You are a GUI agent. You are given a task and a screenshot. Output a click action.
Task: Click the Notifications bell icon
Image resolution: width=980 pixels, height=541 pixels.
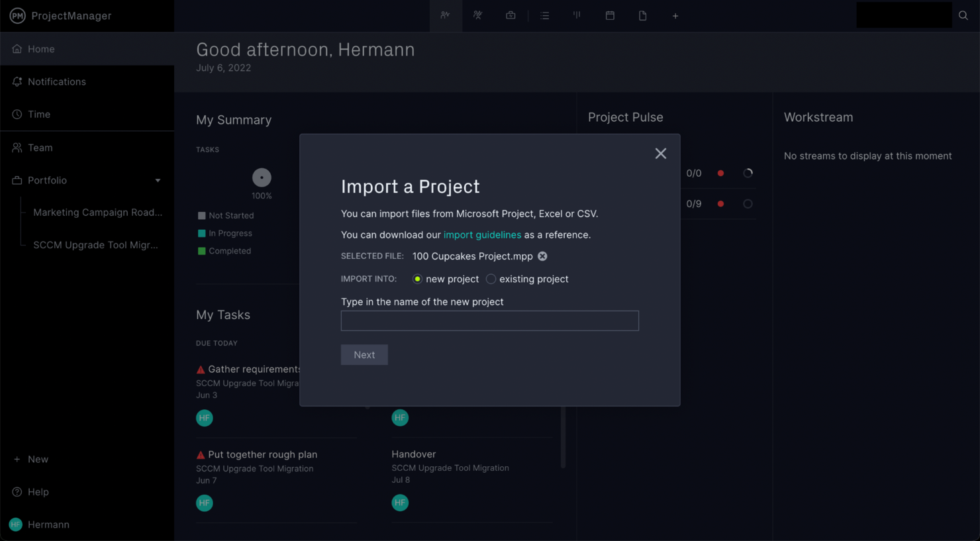coord(17,81)
